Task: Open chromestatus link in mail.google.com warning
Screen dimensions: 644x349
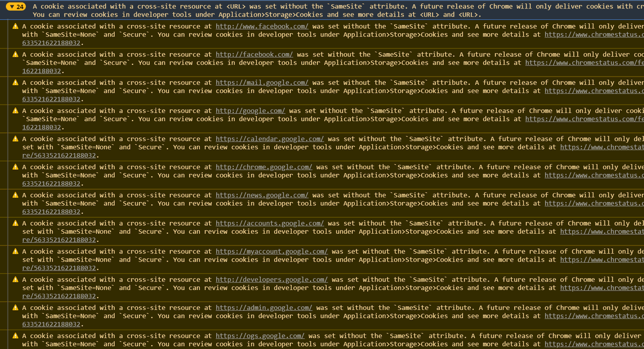Action: point(594,91)
